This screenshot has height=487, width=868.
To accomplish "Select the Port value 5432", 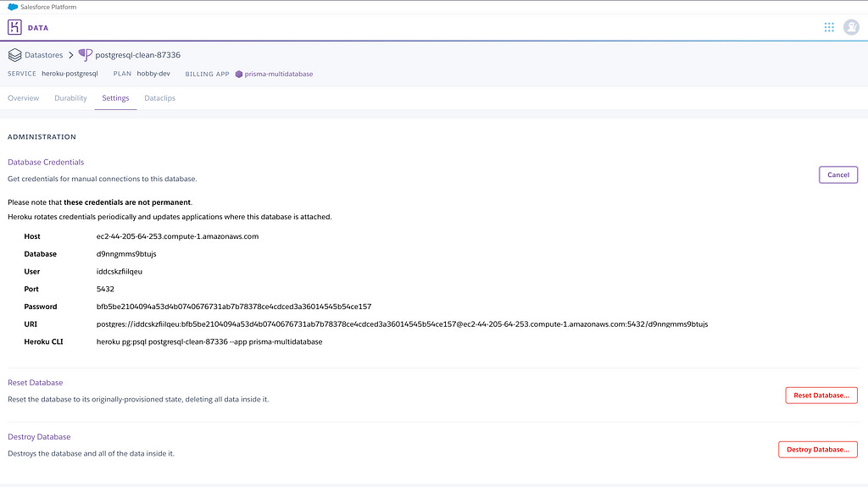I will 105,289.
